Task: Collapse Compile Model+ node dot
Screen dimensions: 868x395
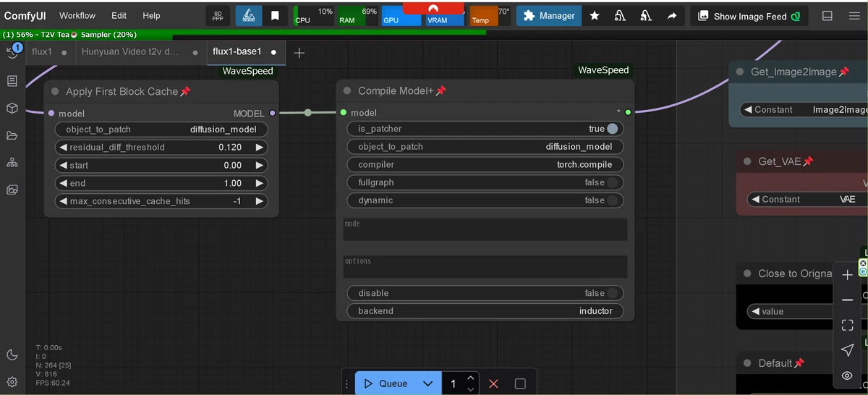Action: [x=347, y=90]
